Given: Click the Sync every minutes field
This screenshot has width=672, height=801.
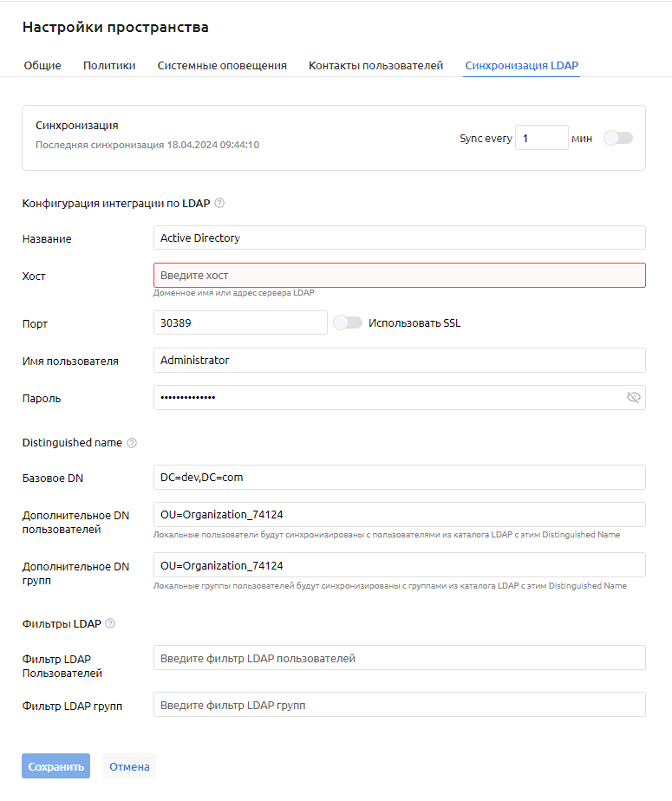Looking at the screenshot, I should pyautogui.click(x=541, y=138).
